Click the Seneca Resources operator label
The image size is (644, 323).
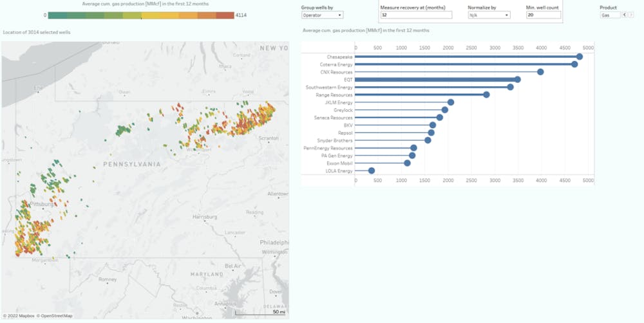click(334, 118)
